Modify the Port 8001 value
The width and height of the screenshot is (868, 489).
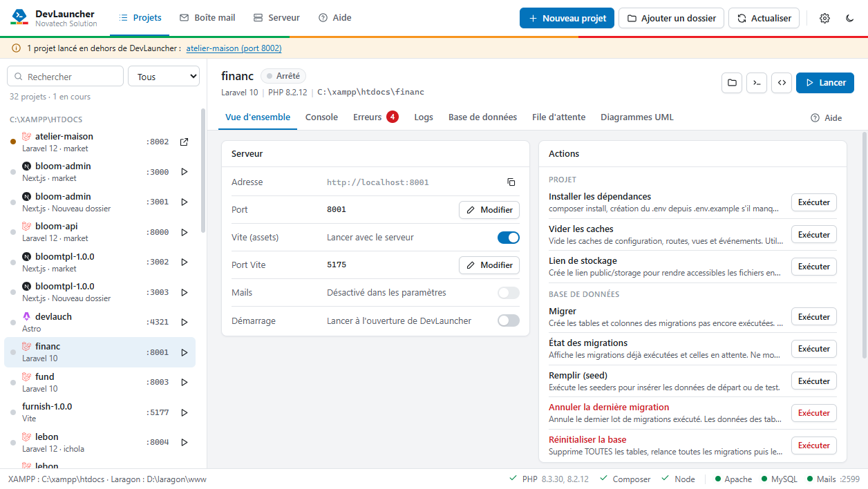tap(489, 210)
